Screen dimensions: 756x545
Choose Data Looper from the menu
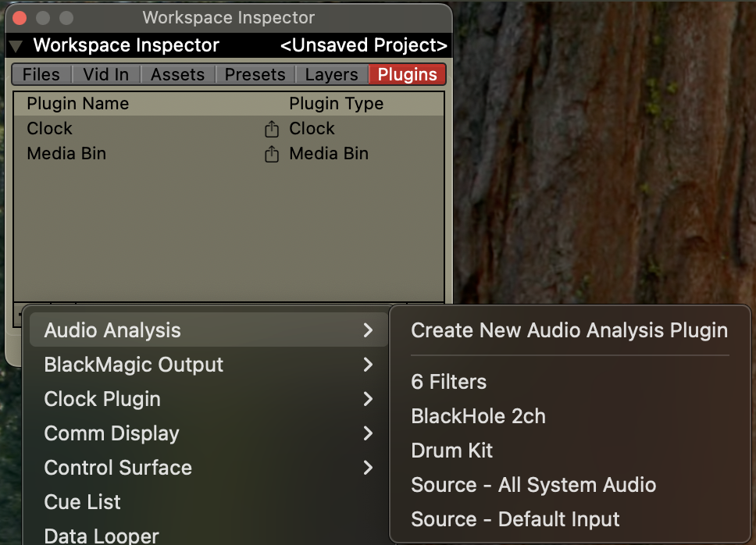tap(209, 535)
